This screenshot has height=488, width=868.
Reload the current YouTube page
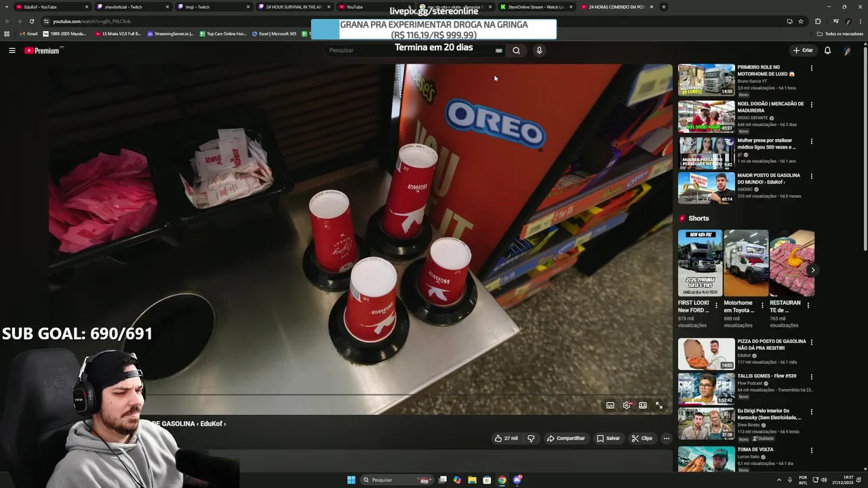coord(32,21)
